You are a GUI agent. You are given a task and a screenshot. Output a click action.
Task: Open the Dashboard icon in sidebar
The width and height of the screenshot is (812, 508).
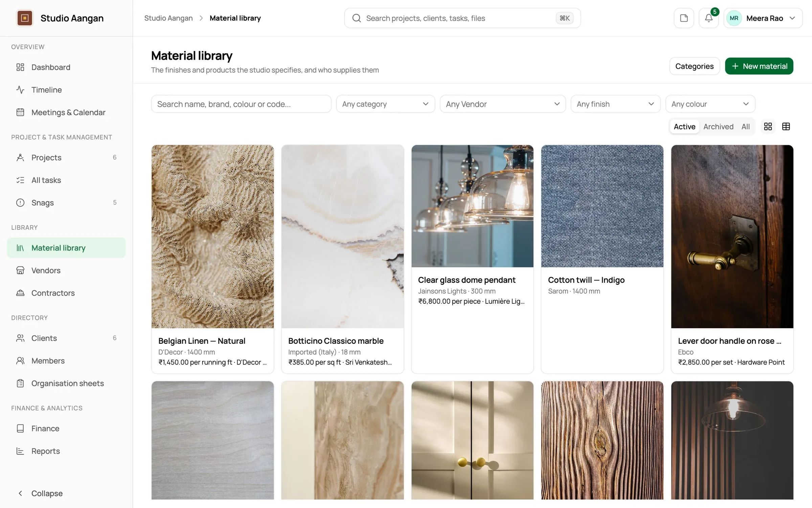(20, 67)
